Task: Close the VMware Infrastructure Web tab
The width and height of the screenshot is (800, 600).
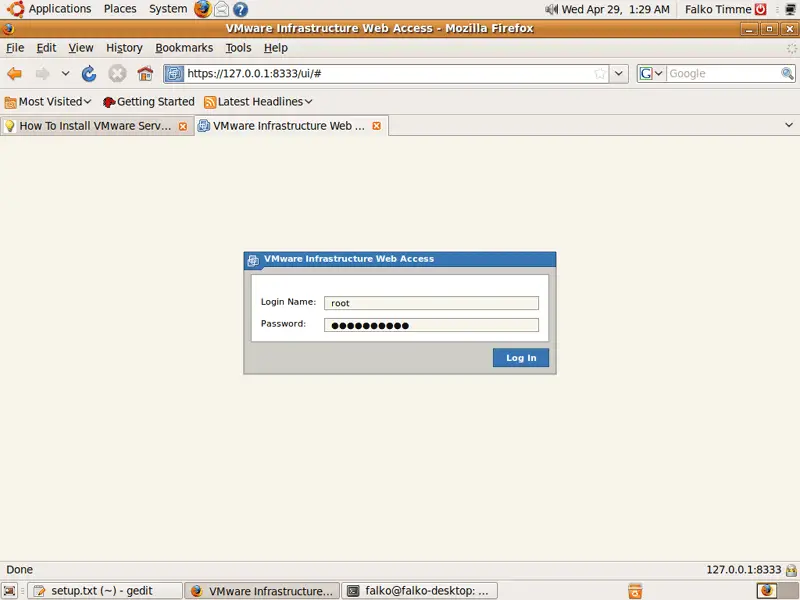Action: 377,126
